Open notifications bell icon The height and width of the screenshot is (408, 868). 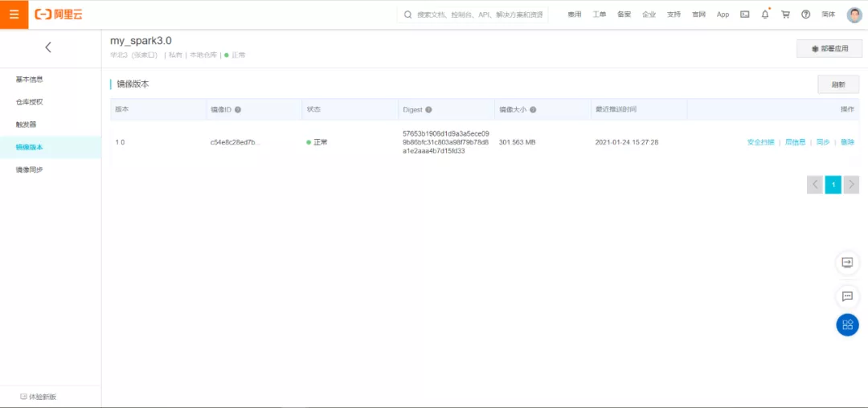pyautogui.click(x=765, y=15)
